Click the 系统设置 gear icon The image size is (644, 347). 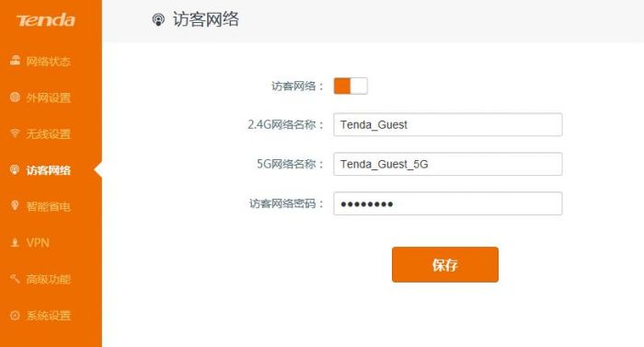coord(15,316)
